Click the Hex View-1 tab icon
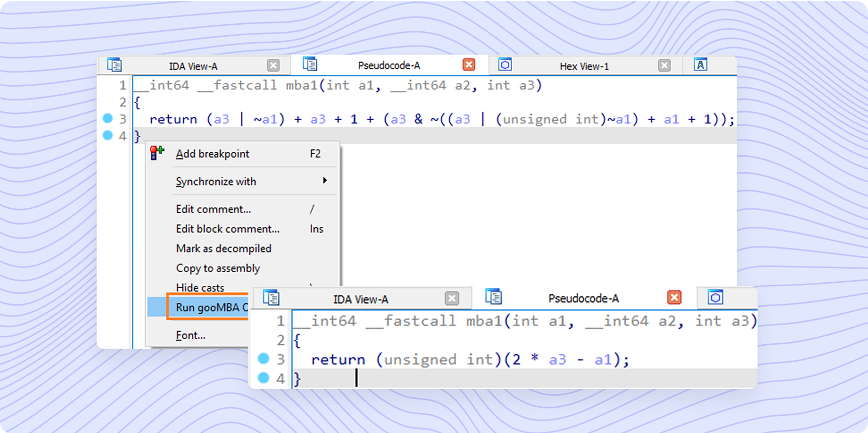 (505, 64)
